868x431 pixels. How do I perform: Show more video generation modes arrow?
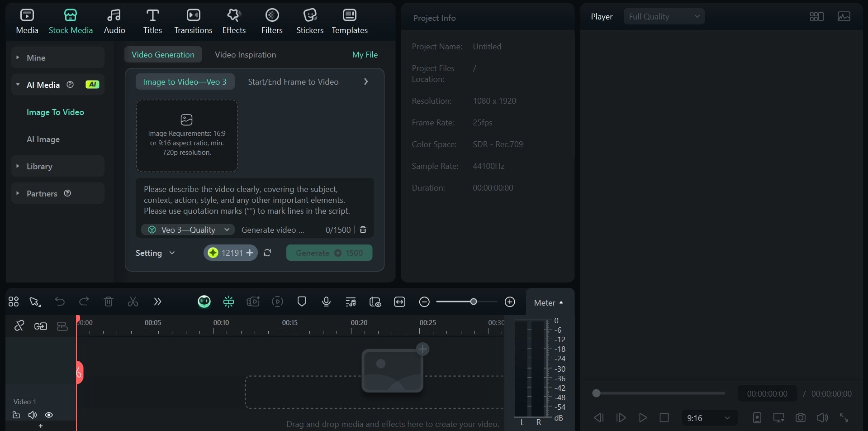[x=366, y=82]
